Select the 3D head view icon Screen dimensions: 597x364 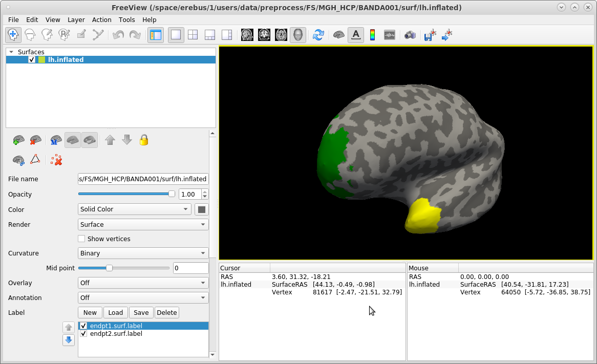[x=298, y=35]
